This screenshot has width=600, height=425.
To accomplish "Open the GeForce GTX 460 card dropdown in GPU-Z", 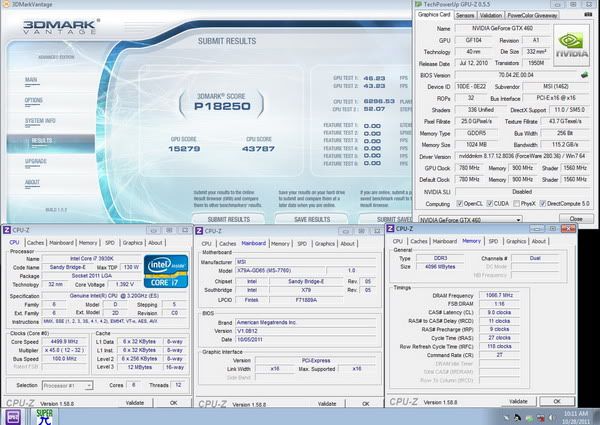I will (x=470, y=220).
